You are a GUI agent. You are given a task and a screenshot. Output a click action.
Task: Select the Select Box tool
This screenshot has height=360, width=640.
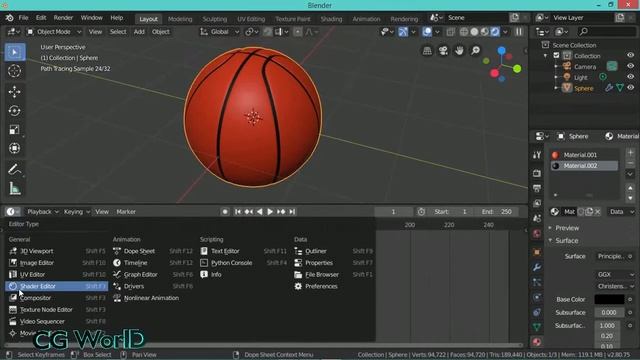(x=15, y=52)
